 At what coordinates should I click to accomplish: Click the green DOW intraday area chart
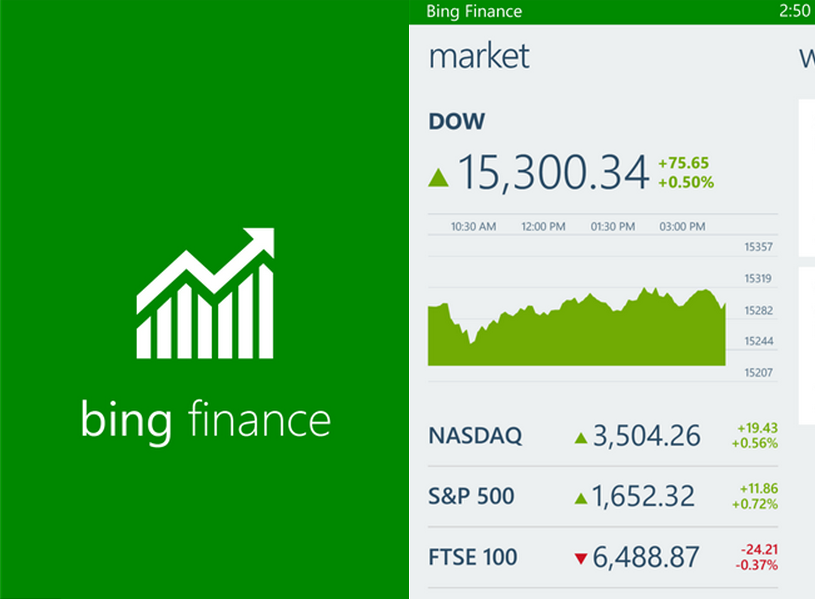(x=577, y=330)
